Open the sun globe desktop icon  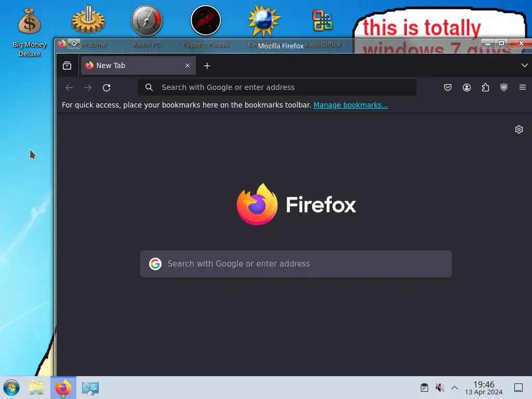coord(264,21)
